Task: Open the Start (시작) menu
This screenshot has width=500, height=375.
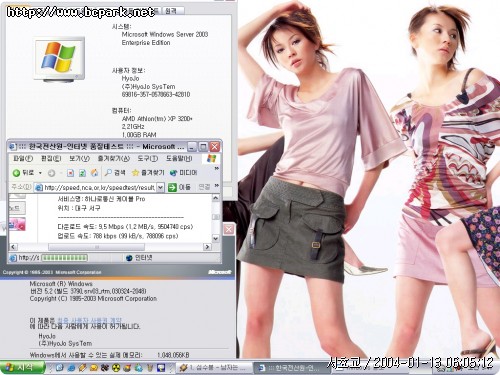Action: coord(22,367)
